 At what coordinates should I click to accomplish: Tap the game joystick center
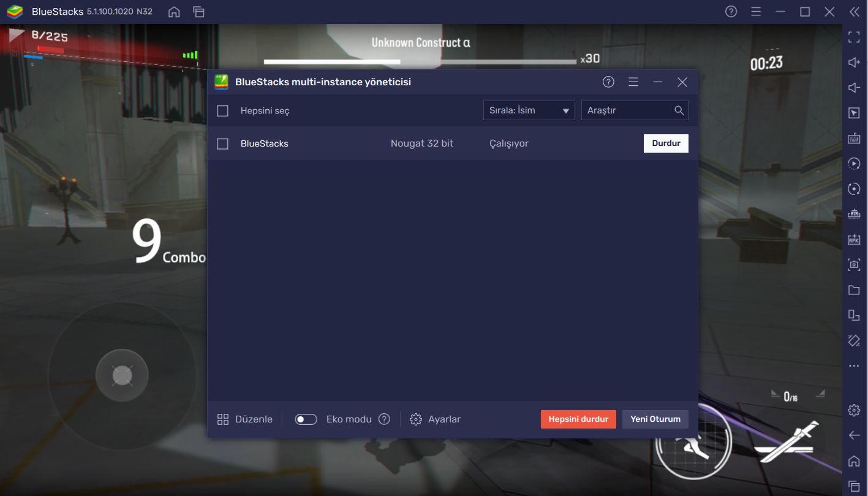(122, 375)
